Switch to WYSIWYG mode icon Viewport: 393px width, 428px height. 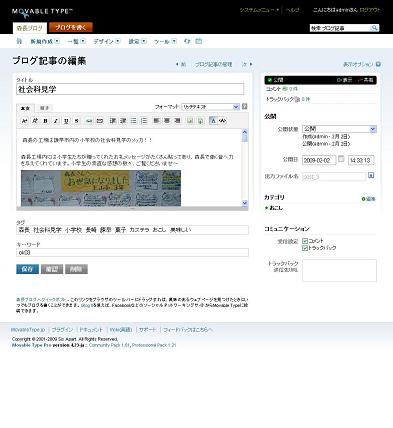(x=213, y=121)
